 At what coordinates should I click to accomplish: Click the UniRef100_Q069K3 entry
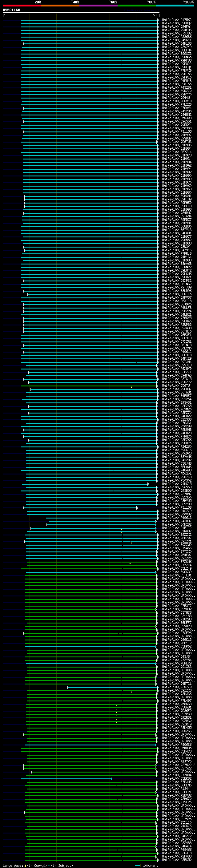click(x=176, y=453)
